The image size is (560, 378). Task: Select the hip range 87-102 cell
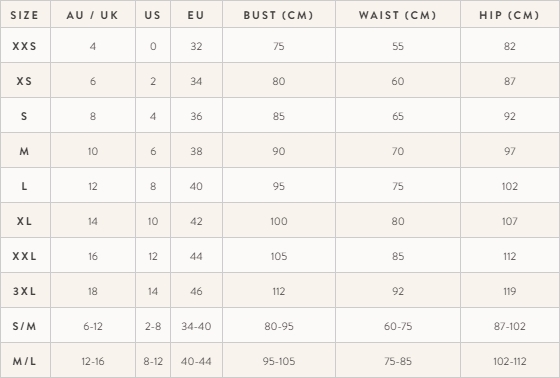tap(510, 326)
